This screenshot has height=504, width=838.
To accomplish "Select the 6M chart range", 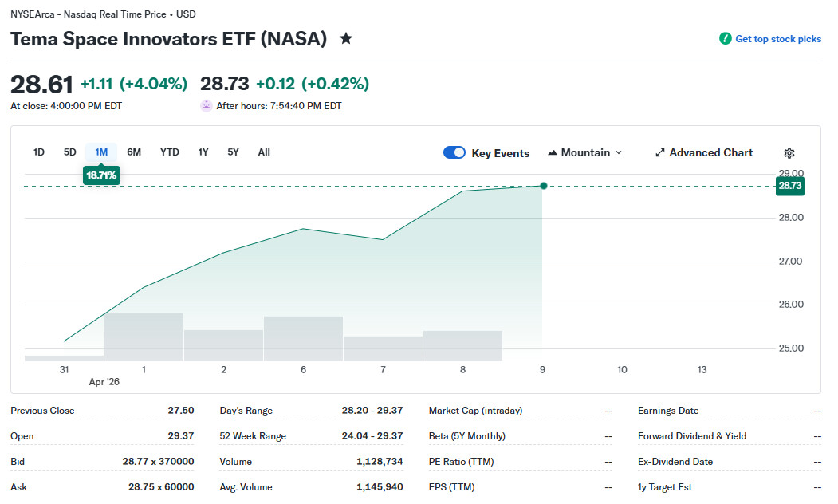I will tap(134, 152).
